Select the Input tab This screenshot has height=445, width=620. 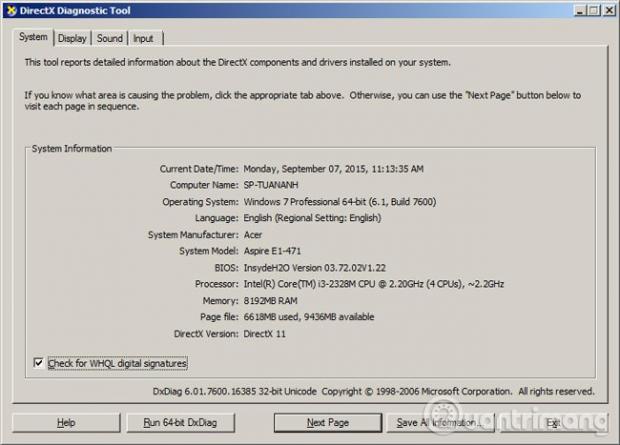(x=143, y=38)
